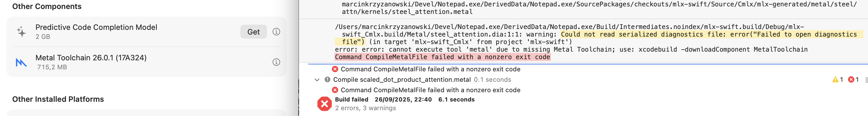This screenshot has width=868, height=116.
Task: Click the pink-highlighted CompileMetalFile failed log line
Action: [442, 57]
